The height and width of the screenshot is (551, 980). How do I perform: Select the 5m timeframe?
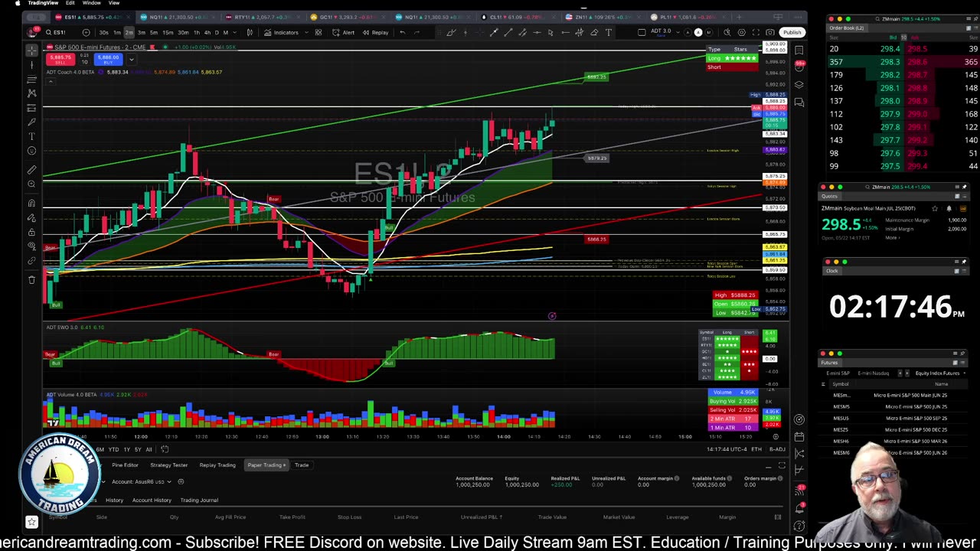[154, 32]
